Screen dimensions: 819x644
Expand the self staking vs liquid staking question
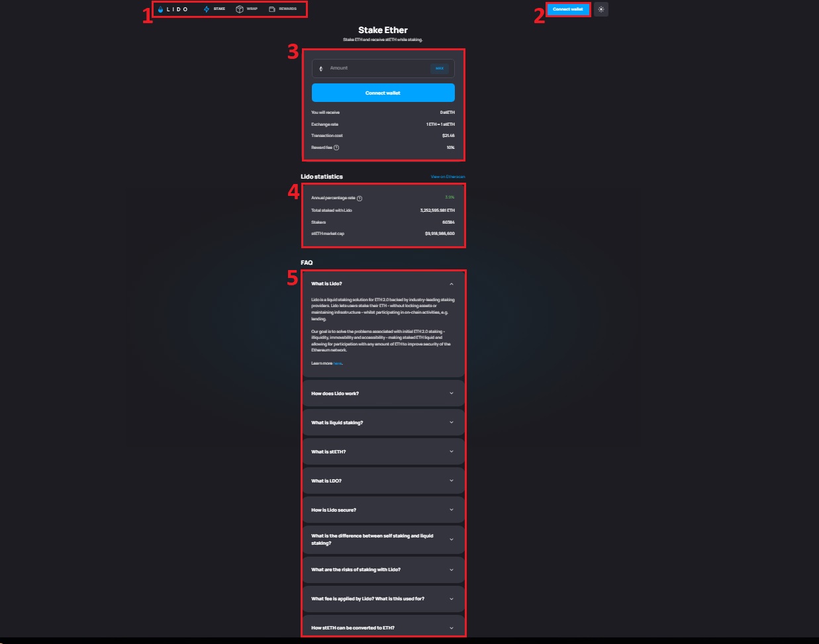click(383, 539)
